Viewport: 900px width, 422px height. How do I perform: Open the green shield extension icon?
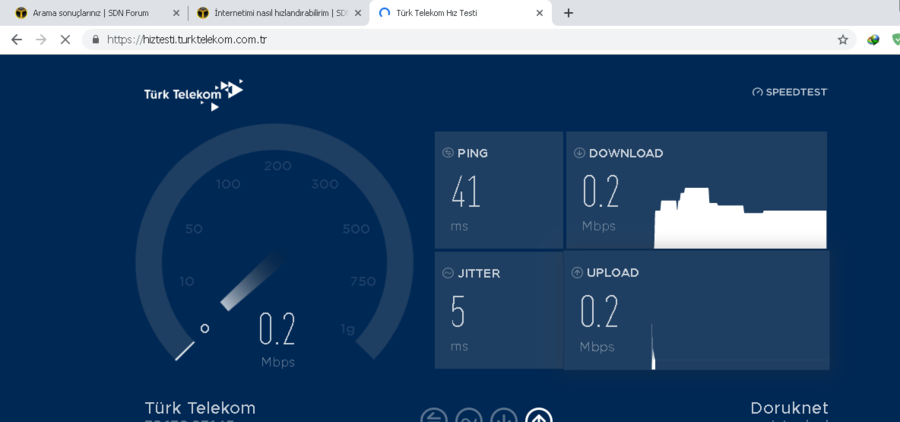[x=896, y=40]
